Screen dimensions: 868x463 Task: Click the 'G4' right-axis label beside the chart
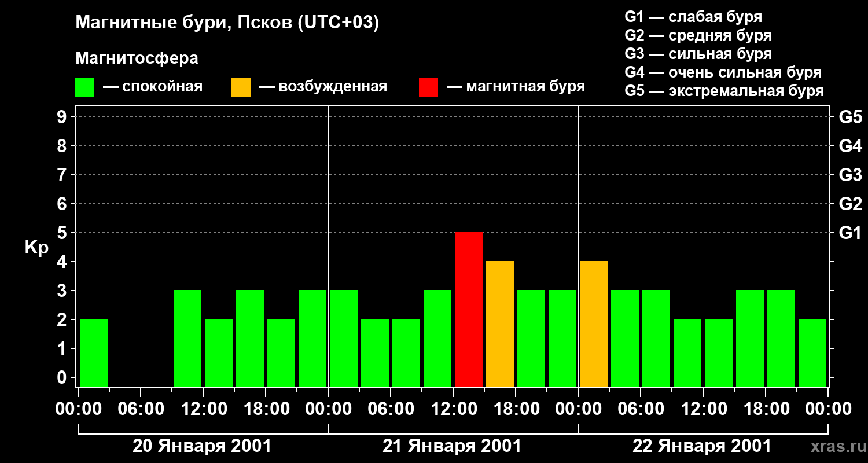tap(850, 146)
